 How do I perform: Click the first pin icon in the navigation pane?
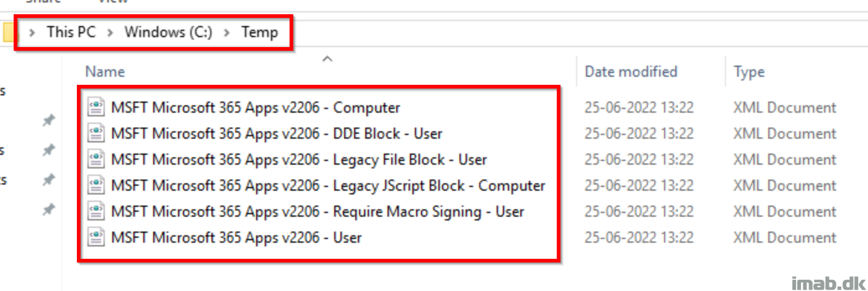pos(48,121)
